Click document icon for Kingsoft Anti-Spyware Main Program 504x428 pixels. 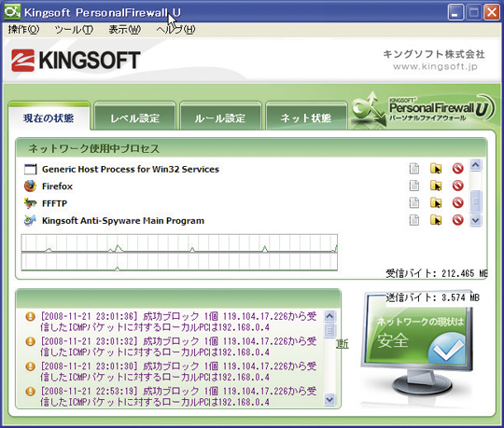pos(414,220)
